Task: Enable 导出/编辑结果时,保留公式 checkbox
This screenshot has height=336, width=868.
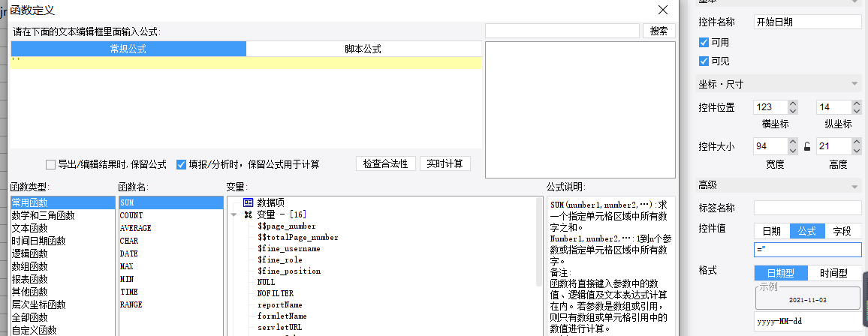Action: point(50,164)
